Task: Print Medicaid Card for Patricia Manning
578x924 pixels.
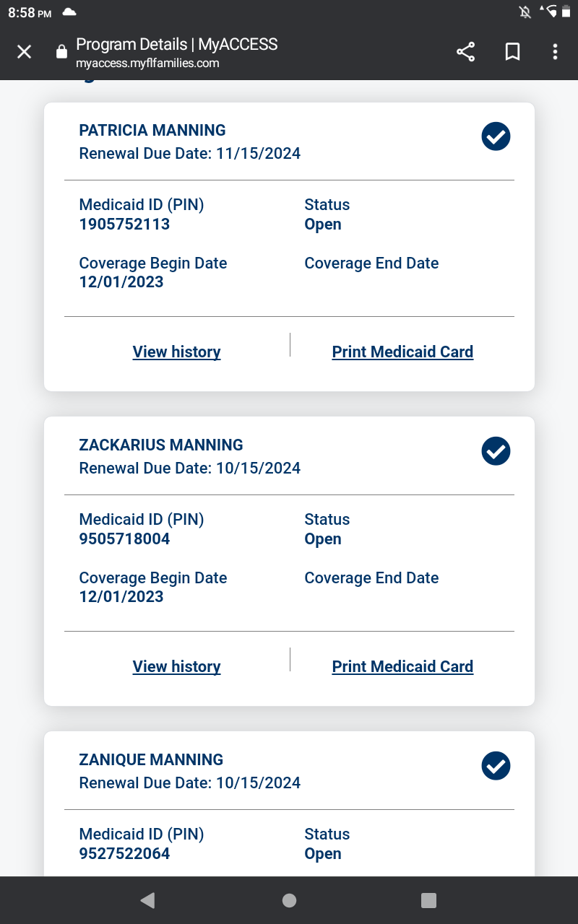Action: [x=402, y=352]
